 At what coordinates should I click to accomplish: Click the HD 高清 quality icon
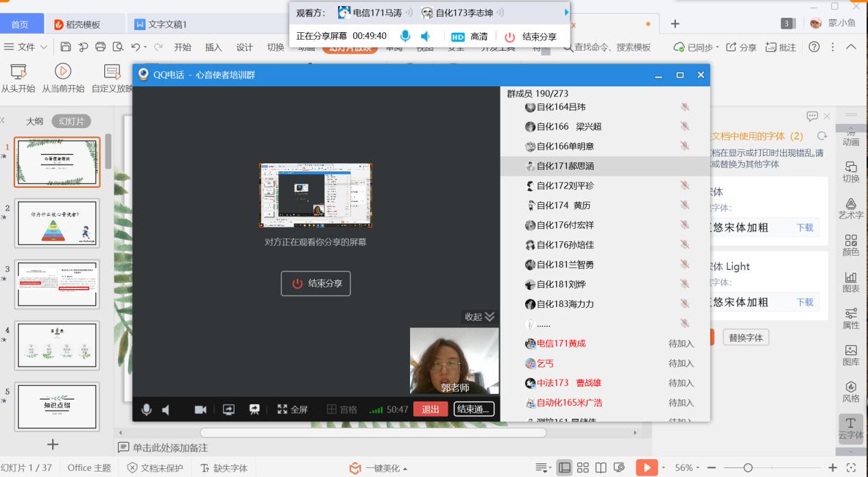pos(458,37)
